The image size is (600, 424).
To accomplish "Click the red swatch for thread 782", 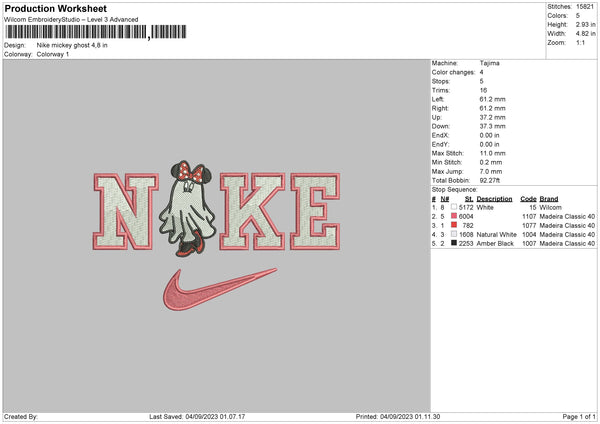I will click(454, 225).
